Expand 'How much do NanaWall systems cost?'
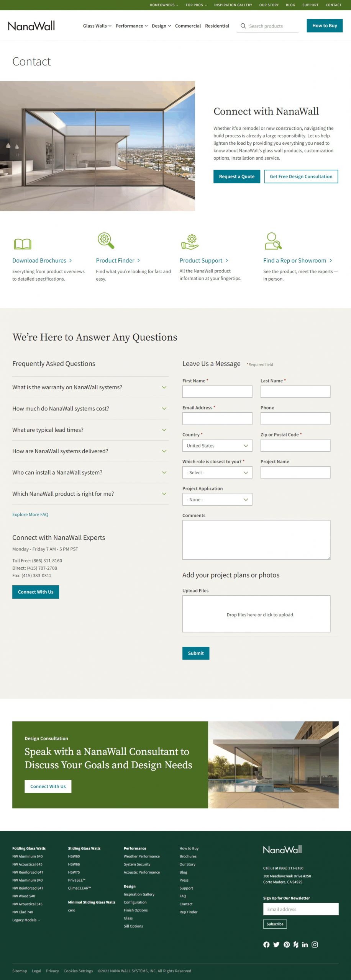Screen dimensions: 351x980 90,408
